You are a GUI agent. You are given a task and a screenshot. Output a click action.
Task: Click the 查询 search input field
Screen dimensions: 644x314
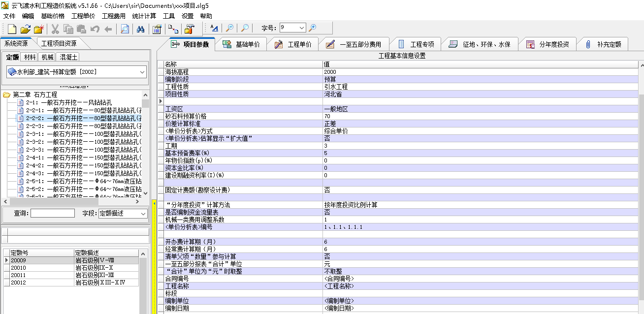[x=52, y=214]
